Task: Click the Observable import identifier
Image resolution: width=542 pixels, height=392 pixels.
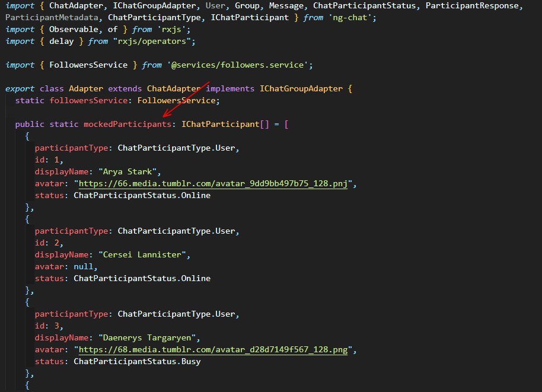Action: click(74, 30)
